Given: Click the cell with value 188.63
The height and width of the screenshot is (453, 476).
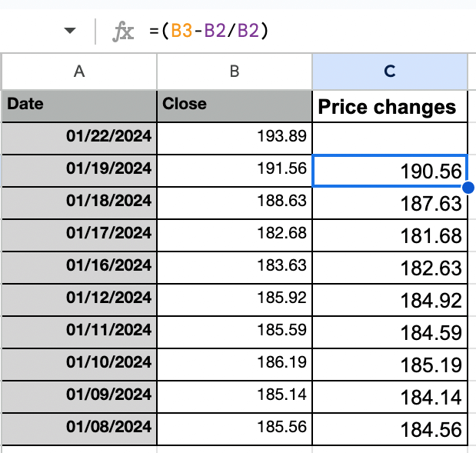Looking at the screenshot, I should point(235,203).
